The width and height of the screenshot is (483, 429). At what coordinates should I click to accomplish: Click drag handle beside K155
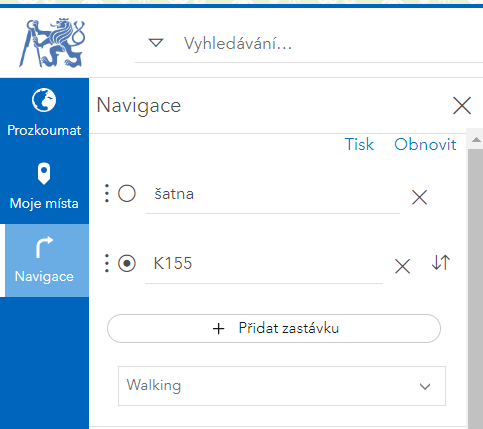(x=107, y=263)
